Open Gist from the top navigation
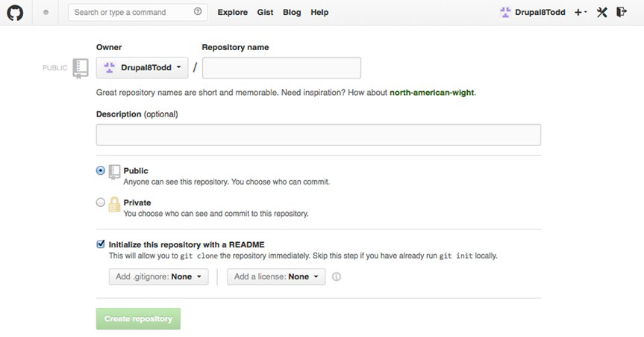The width and height of the screenshot is (644, 337). pyautogui.click(x=265, y=13)
